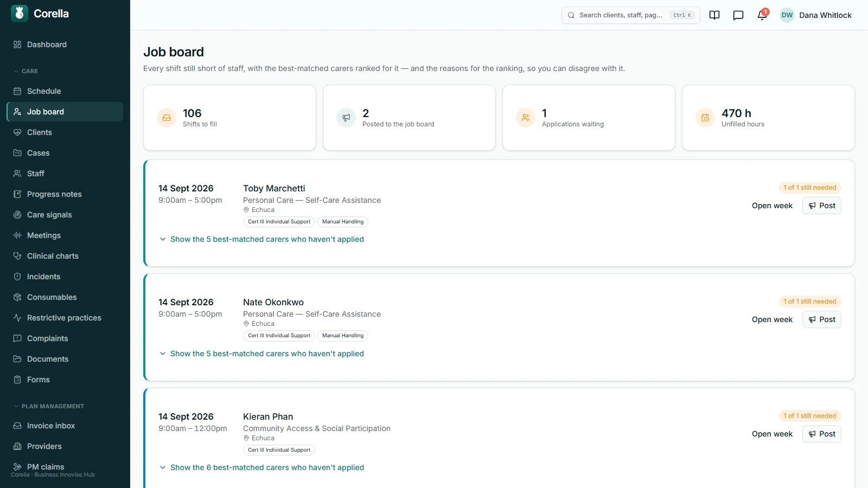Click the megaphone icon on Posted card
Screen dimensions: 868x488
click(x=346, y=118)
